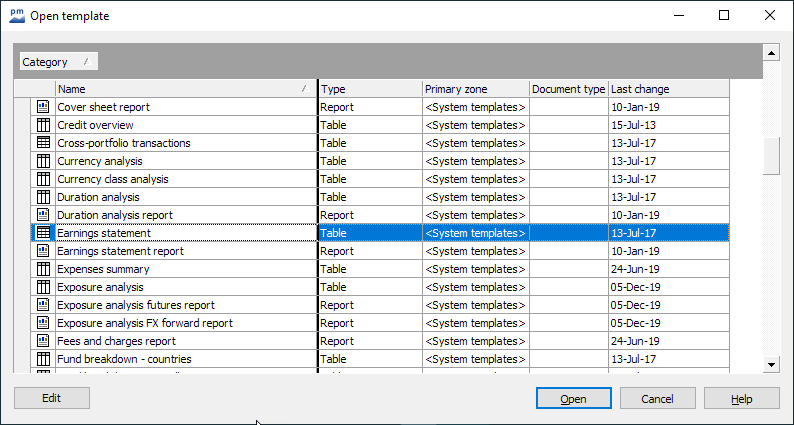794x425 pixels.
Task: Click the Edit button
Action: (x=52, y=398)
